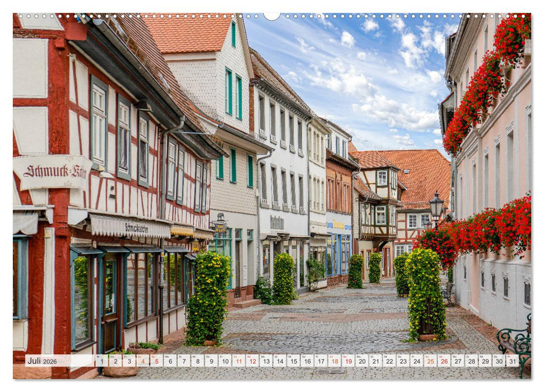Image resolution: width=544 pixels, height=392 pixels.
Task: Click the red Sunday date 5
Action: [156, 361]
